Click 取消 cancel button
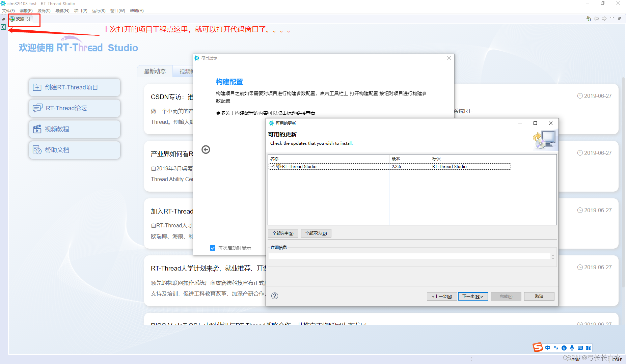This screenshot has height=364, width=626. [x=539, y=296]
